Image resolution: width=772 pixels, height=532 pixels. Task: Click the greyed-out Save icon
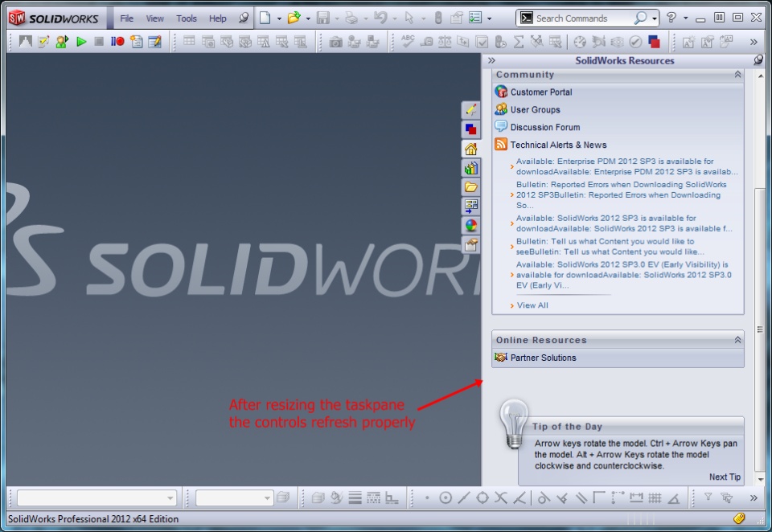[323, 18]
